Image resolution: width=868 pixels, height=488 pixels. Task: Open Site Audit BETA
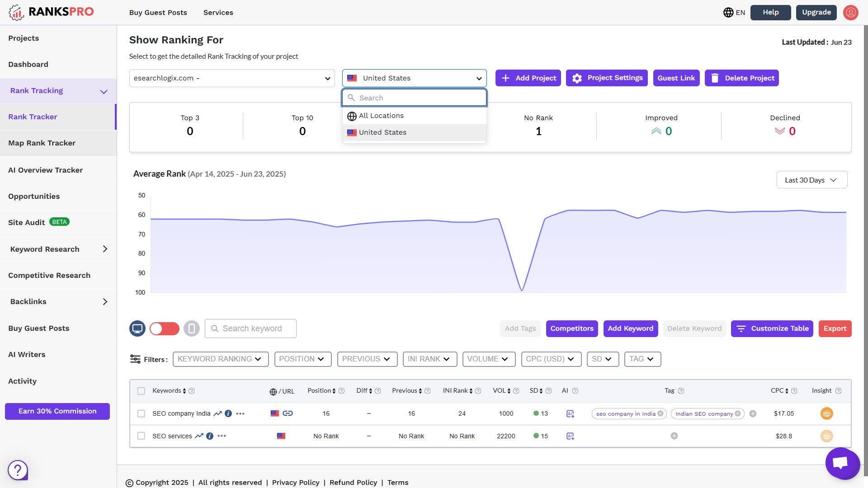58,222
